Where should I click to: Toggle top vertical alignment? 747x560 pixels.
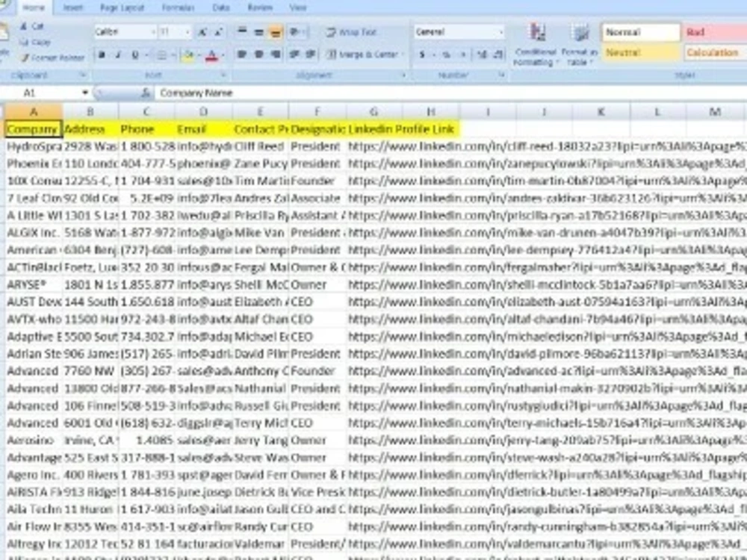242,32
